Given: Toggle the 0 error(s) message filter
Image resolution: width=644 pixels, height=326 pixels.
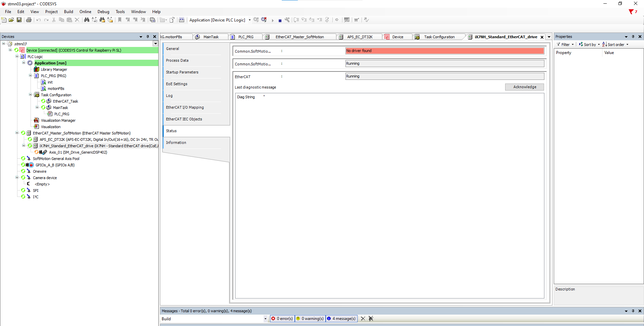Looking at the screenshot, I should point(282,319).
